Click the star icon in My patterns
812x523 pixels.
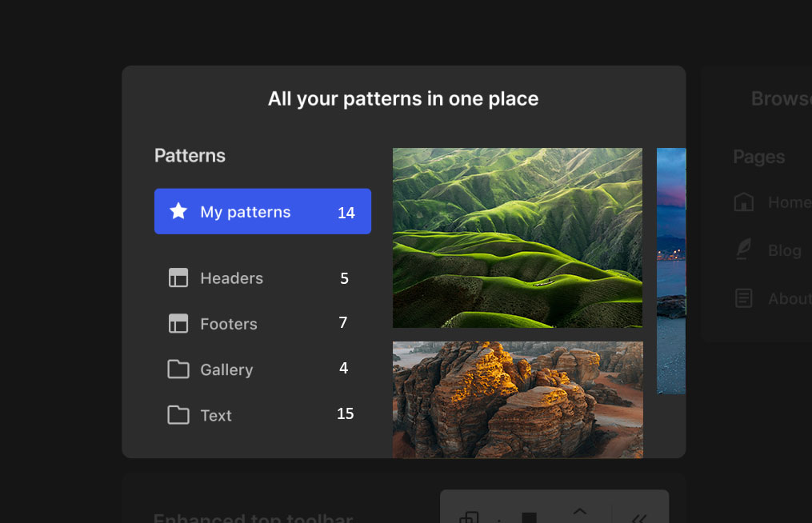(x=178, y=211)
